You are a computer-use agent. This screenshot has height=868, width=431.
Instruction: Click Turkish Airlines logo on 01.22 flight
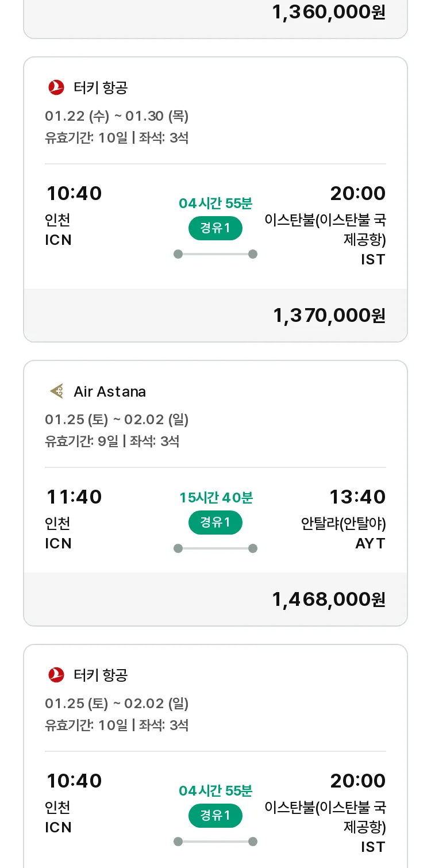tap(56, 87)
